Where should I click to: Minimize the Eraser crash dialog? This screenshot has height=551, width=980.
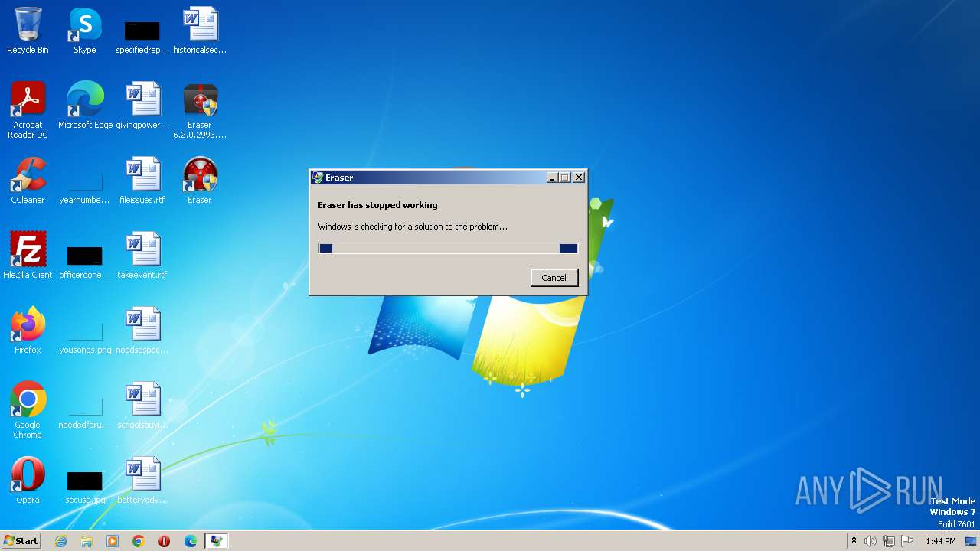tap(552, 178)
